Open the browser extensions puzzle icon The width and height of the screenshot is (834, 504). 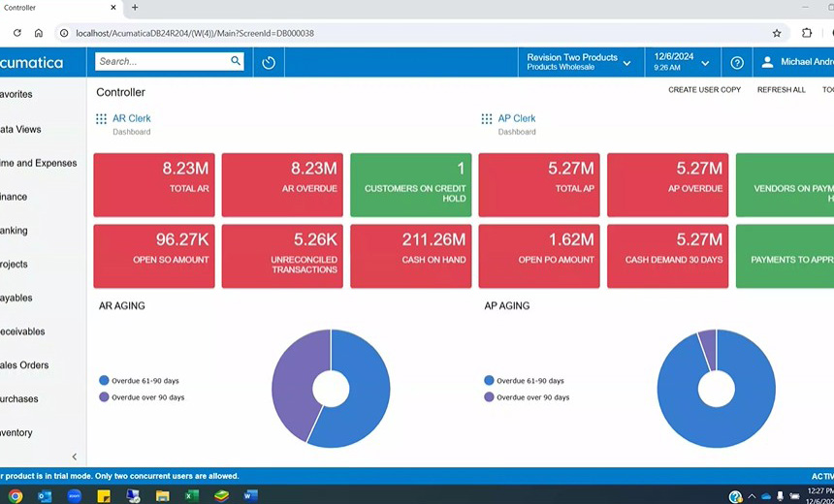click(807, 33)
